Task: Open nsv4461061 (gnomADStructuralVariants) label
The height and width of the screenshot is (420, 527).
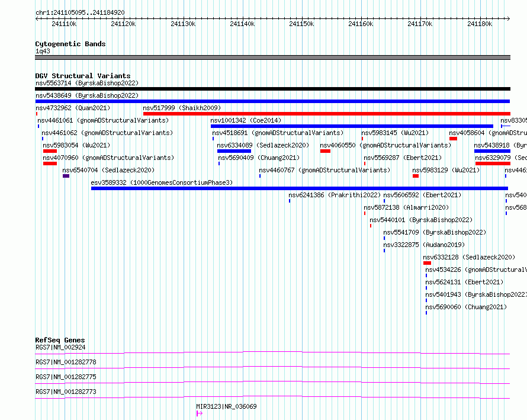Action: coord(103,120)
